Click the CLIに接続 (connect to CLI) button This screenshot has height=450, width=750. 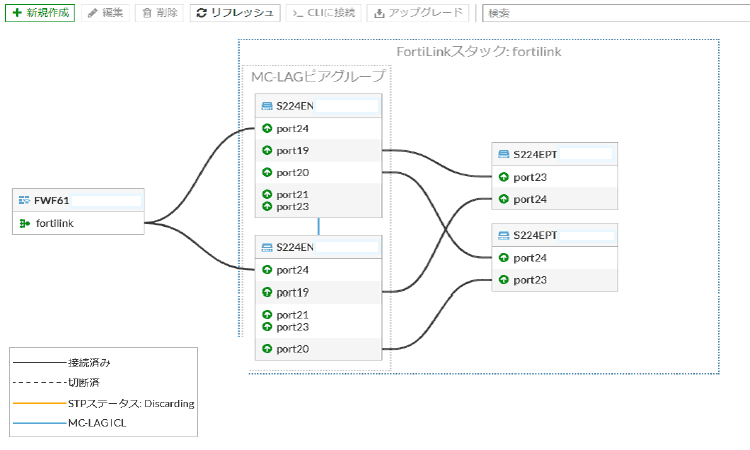324,13
